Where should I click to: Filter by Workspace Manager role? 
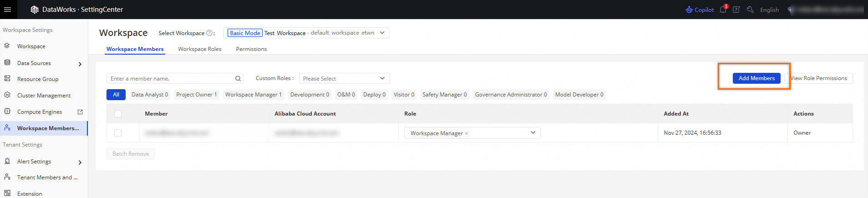click(x=254, y=95)
